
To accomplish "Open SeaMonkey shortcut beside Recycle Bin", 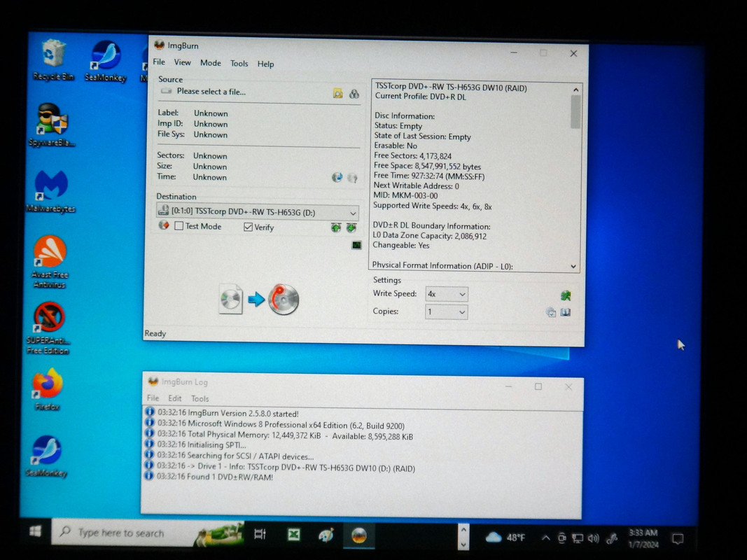I will (105, 61).
